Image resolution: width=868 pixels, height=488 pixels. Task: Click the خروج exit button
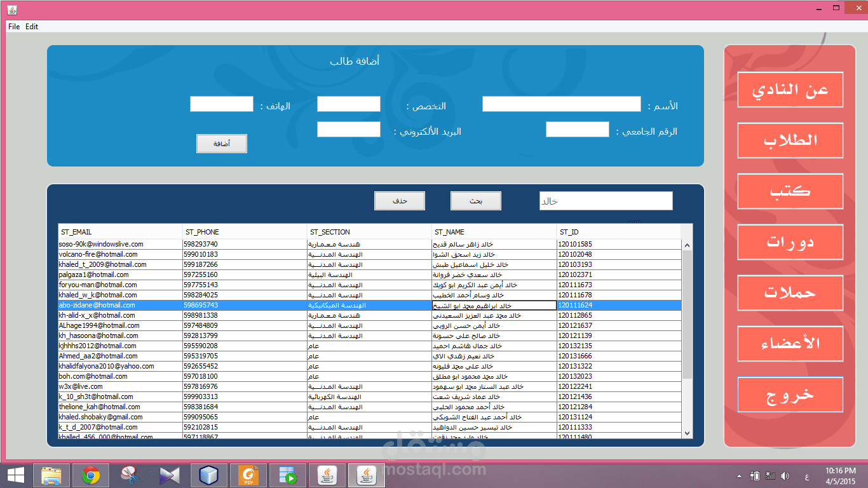[790, 395]
